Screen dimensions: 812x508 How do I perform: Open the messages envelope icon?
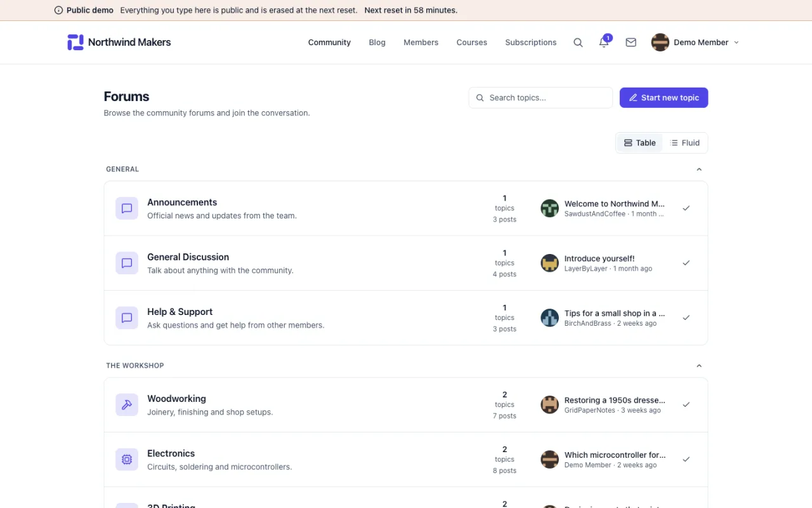(x=631, y=43)
